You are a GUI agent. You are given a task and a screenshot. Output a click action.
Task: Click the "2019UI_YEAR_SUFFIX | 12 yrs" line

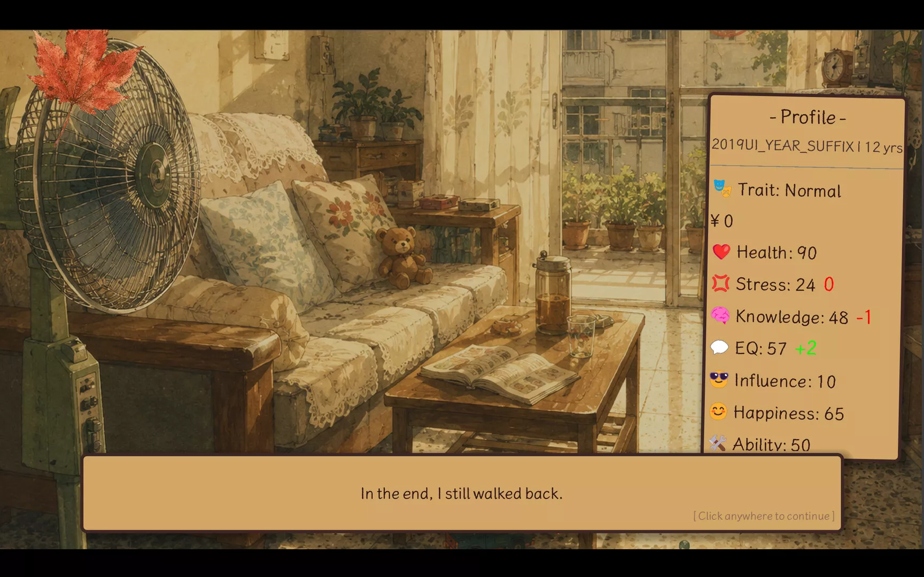tap(807, 146)
